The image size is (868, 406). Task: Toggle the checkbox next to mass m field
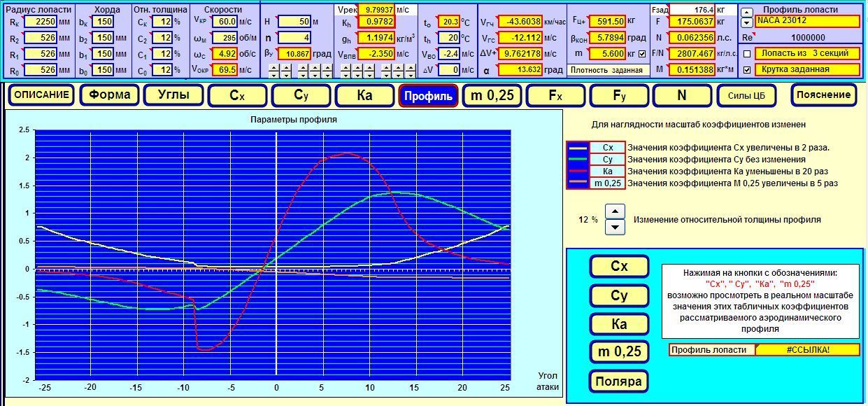(x=642, y=54)
